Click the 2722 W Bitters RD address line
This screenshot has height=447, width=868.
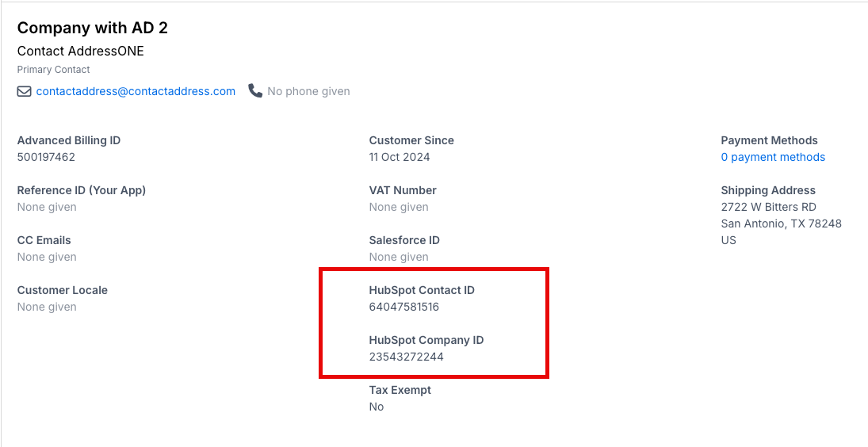(768, 207)
